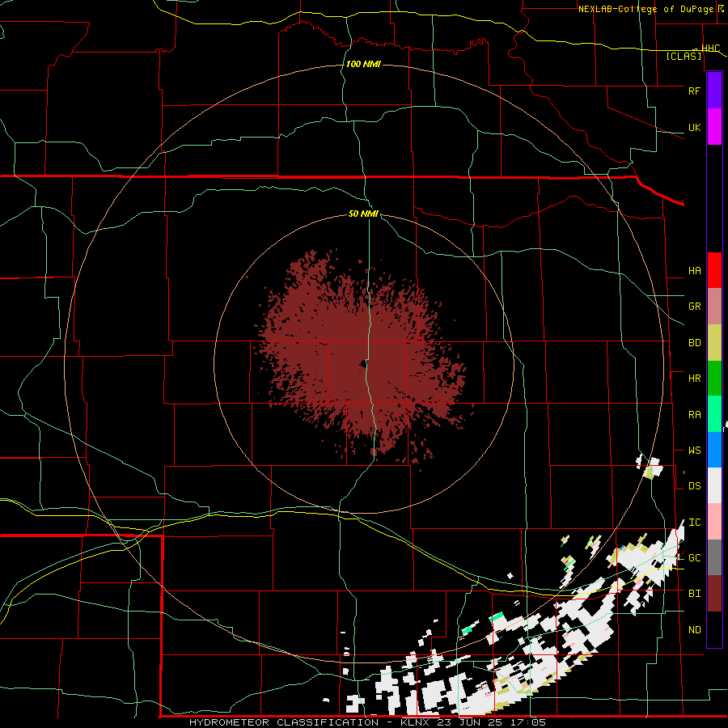
Task: Click the "BD" legend label
Action: (x=694, y=343)
